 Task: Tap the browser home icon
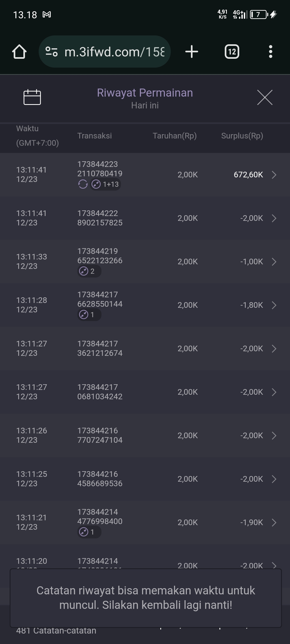pyautogui.click(x=19, y=52)
